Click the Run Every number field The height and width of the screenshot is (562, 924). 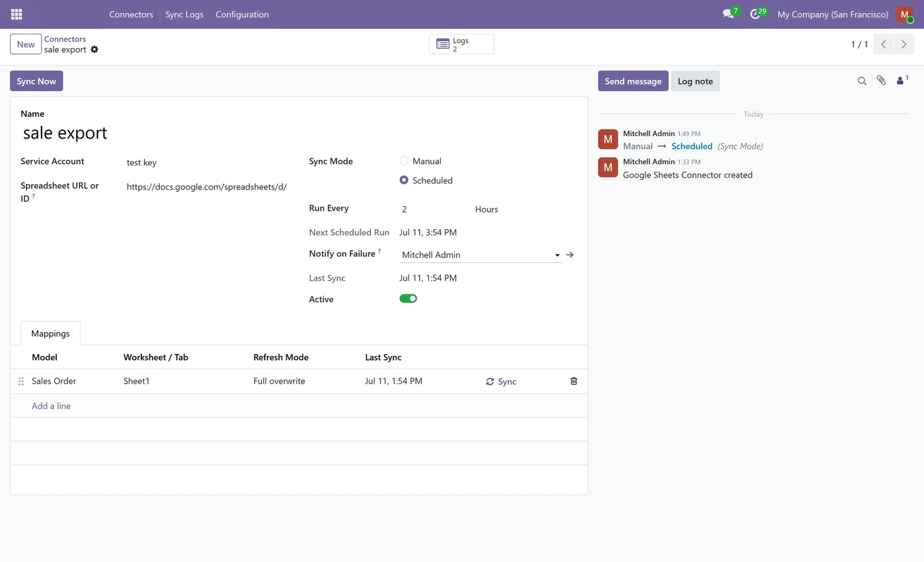tap(432, 209)
